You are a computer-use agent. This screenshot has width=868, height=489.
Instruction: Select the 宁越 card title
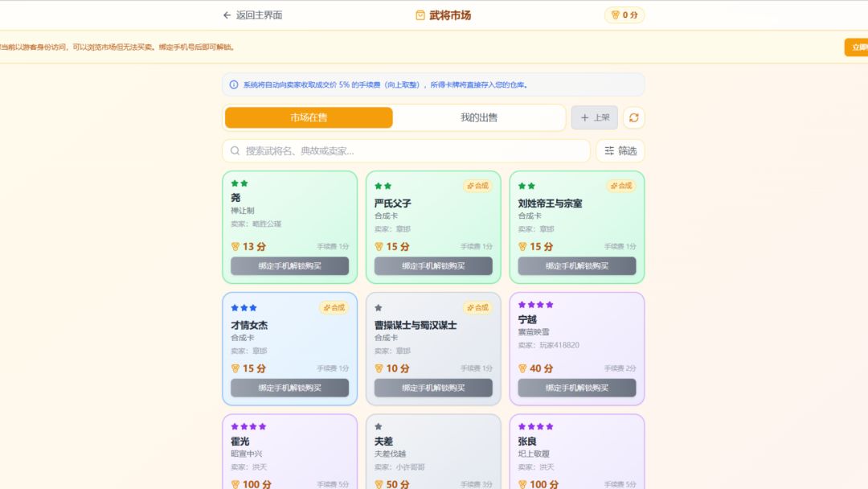[527, 319]
